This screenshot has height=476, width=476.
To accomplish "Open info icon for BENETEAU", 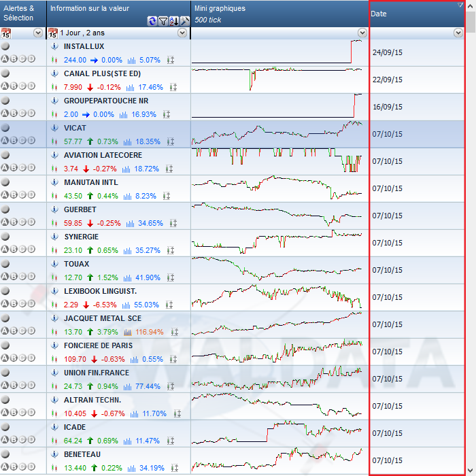I will pos(54,454).
